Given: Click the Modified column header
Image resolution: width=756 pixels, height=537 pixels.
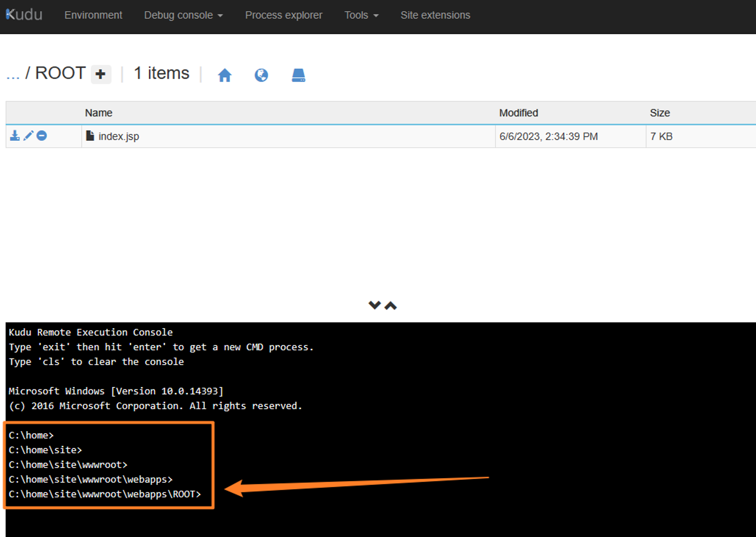Looking at the screenshot, I should (518, 113).
